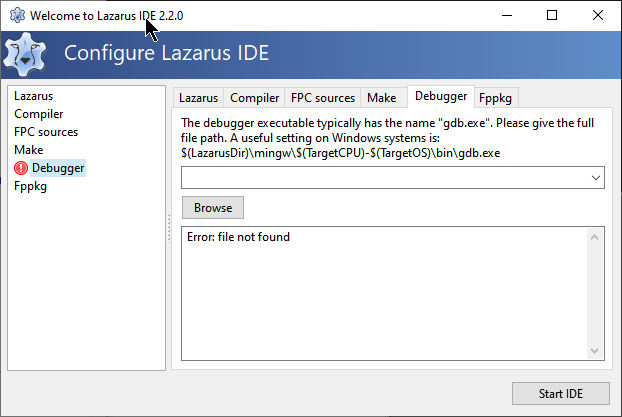622x417 pixels.
Task: Go to the Make tab
Action: (x=381, y=98)
